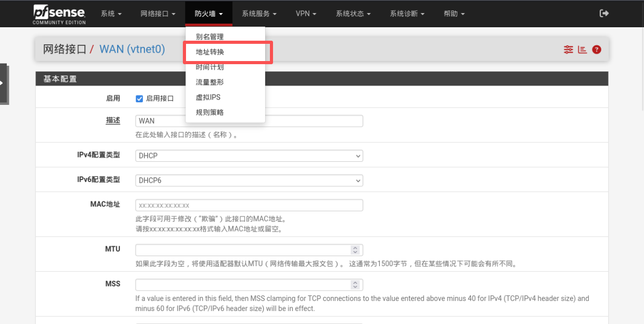Image resolution: width=644 pixels, height=324 pixels.
Task: Open the related settings sliders icon
Action: (568, 50)
